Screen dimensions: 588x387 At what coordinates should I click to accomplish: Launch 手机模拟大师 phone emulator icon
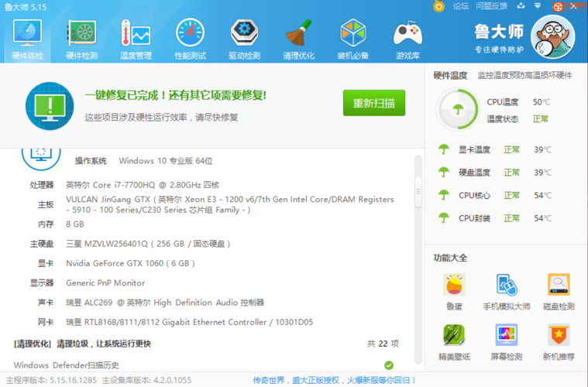tap(507, 285)
